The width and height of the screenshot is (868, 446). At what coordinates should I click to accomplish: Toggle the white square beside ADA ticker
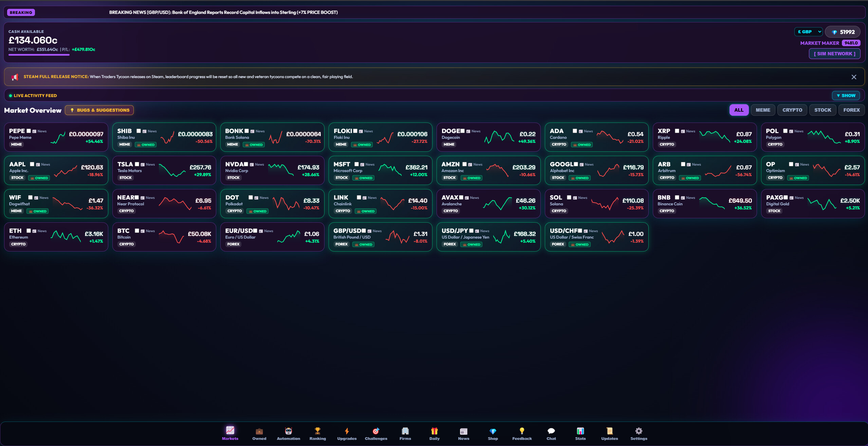pos(575,131)
